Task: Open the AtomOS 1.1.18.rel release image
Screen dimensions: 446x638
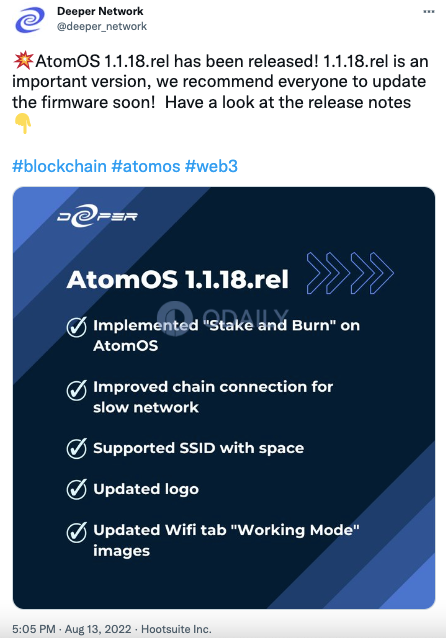Action: [x=224, y=398]
